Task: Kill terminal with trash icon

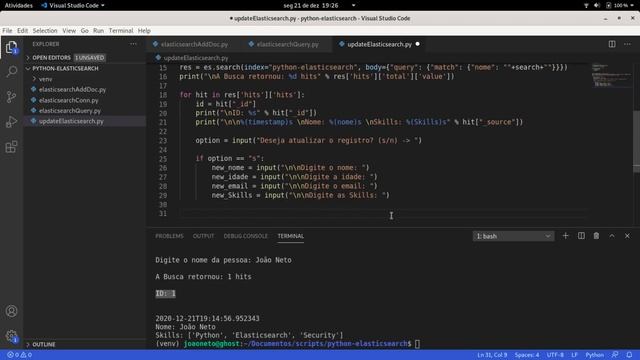Action: coord(596,236)
